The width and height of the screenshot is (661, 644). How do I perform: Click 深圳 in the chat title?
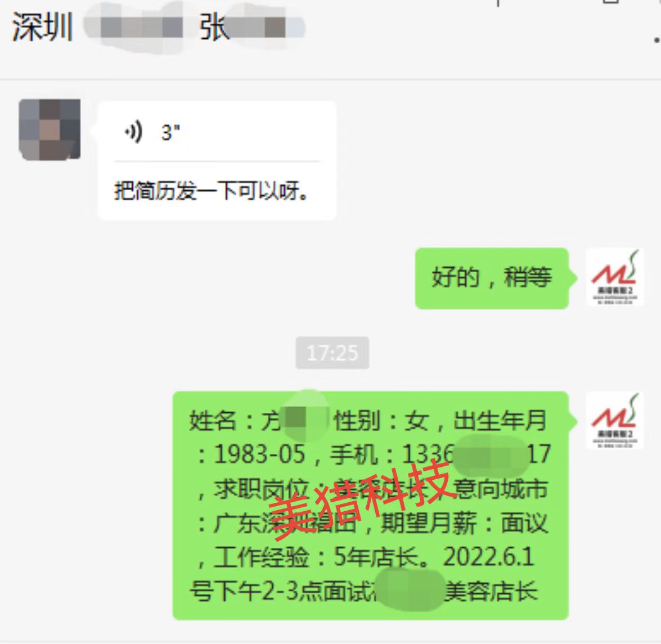click(42, 27)
